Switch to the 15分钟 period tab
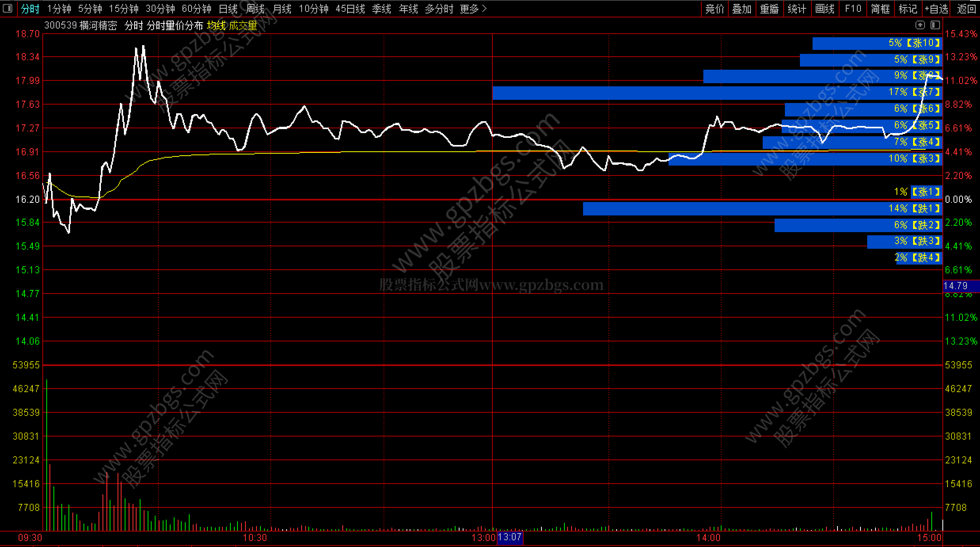Image resolution: width=980 pixels, height=547 pixels. point(123,9)
